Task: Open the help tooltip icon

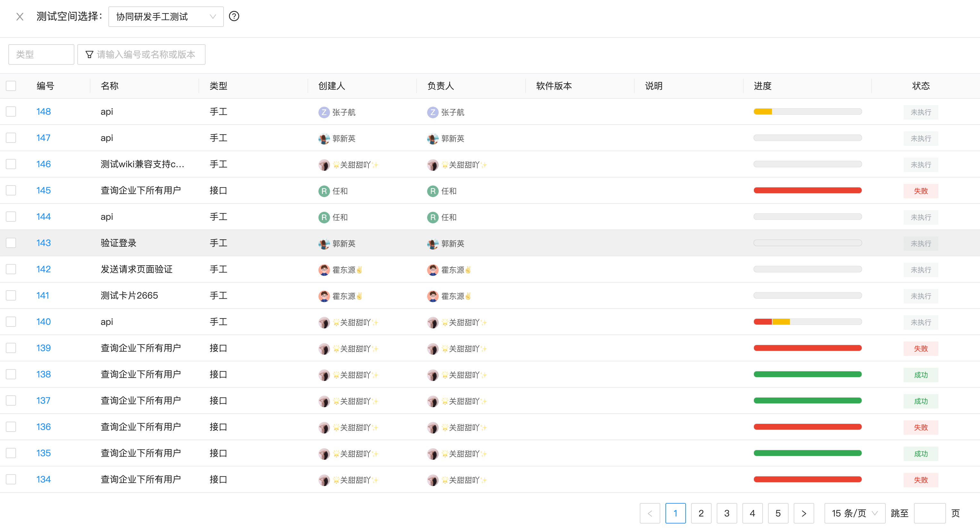Action: (234, 16)
